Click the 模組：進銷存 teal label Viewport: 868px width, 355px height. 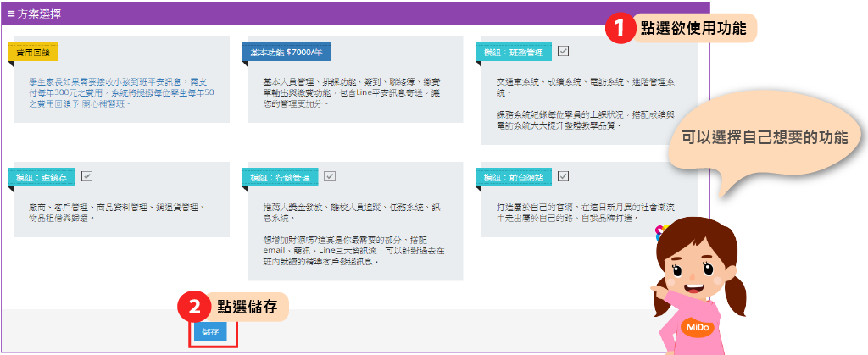[42, 177]
